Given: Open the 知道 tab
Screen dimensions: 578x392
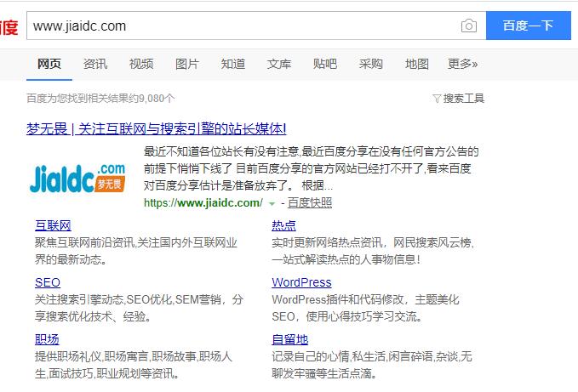Looking at the screenshot, I should (233, 64).
